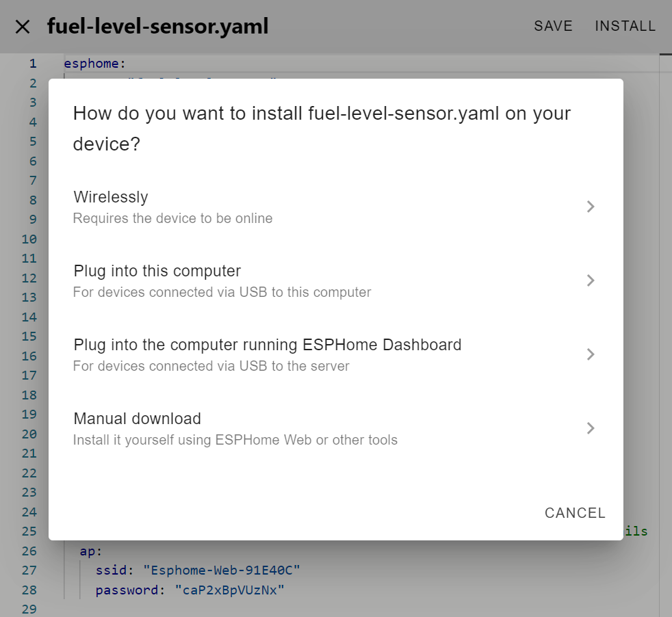Click chevron beside Plug into this computer

click(x=591, y=280)
